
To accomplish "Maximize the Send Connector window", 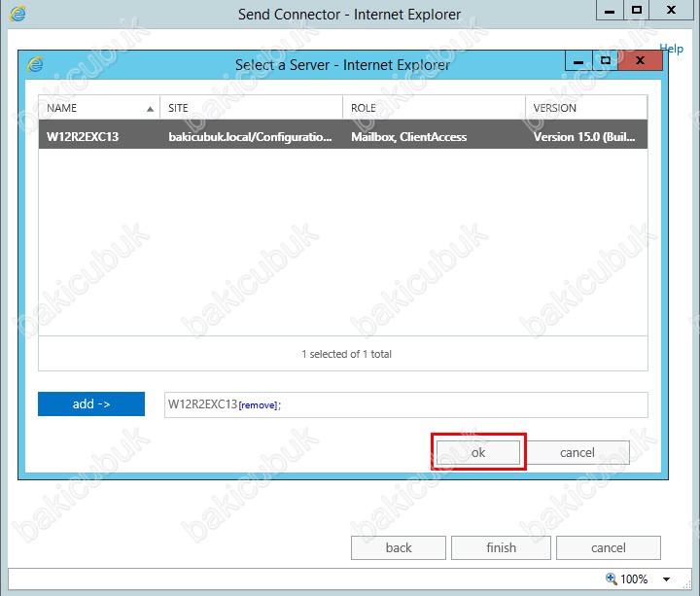I will pos(637,10).
